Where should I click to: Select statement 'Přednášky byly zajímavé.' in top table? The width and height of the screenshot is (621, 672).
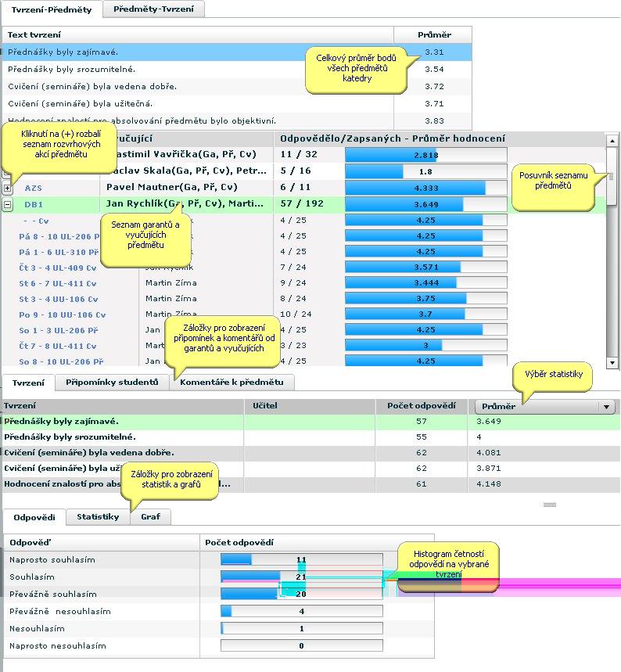click(x=237, y=52)
